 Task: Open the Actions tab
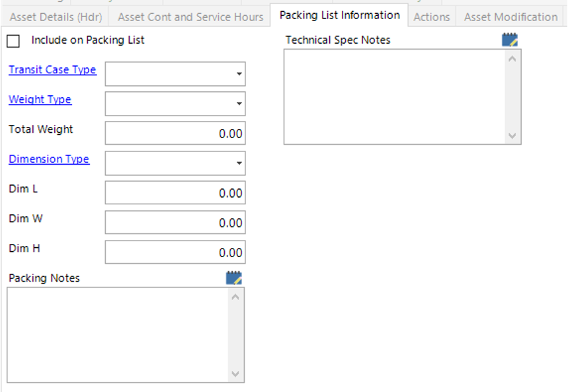[431, 17]
